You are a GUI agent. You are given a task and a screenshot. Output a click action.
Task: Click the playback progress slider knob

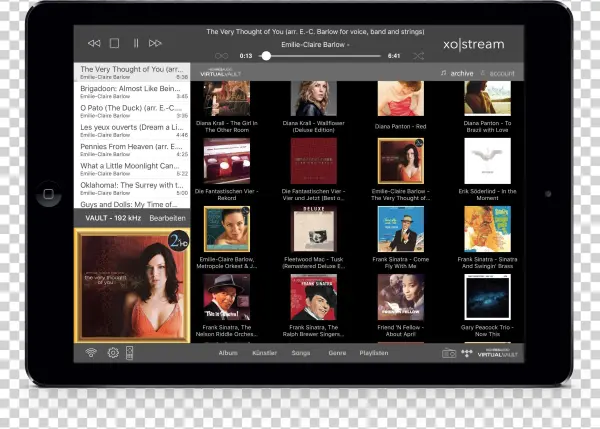click(x=266, y=56)
